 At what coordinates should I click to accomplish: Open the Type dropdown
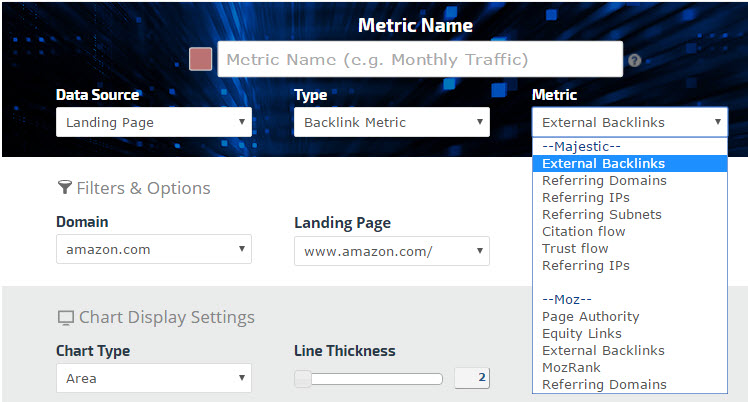(391, 123)
